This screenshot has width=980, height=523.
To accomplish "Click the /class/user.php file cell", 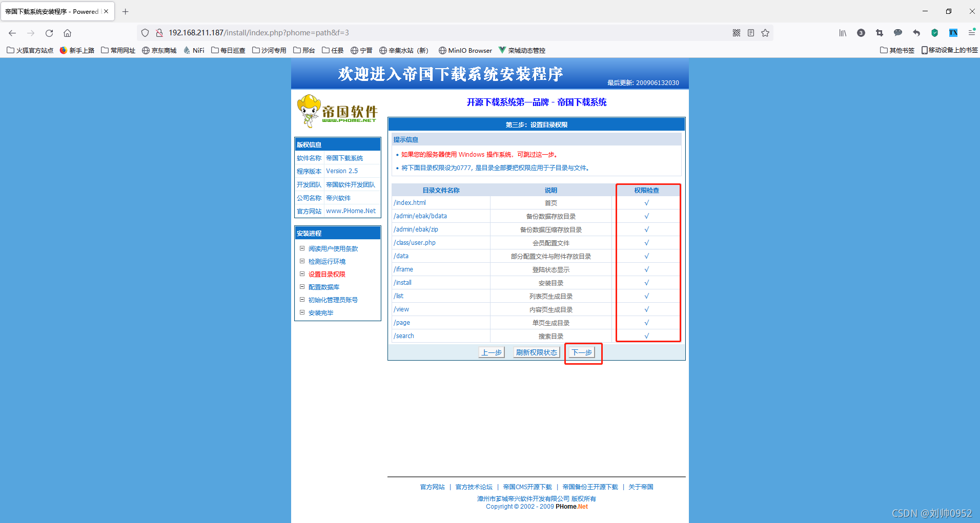I will pyautogui.click(x=441, y=243).
